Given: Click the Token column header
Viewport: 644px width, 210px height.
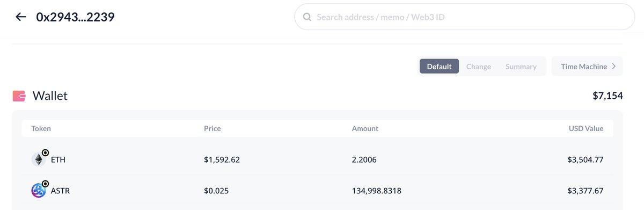Looking at the screenshot, I should click(41, 128).
